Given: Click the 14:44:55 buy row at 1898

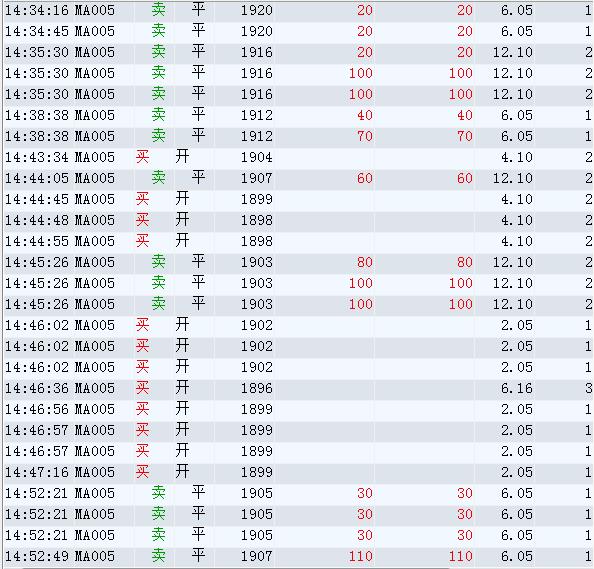Looking at the screenshot, I should coord(299,241).
